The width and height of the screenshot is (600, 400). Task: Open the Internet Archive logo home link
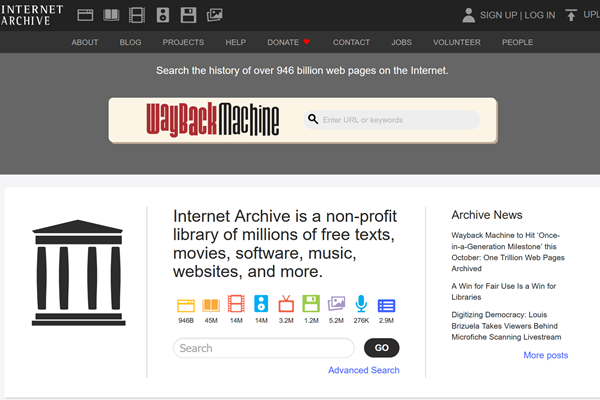coord(31,15)
